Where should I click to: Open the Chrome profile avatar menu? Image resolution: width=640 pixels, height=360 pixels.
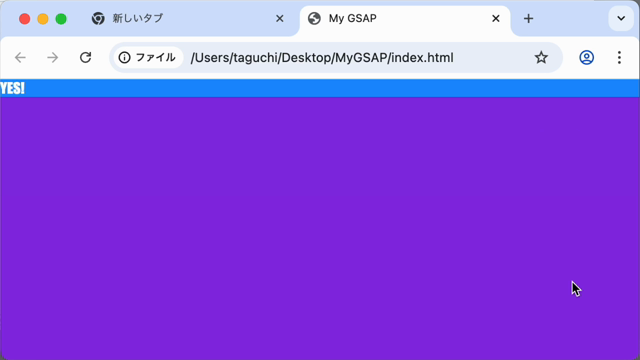point(587,58)
